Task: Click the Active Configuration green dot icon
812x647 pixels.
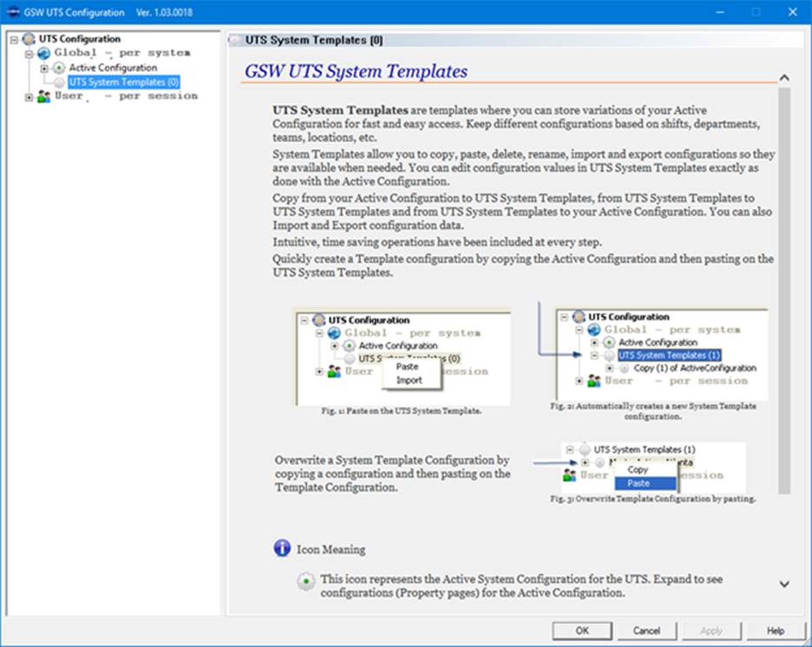Action: tap(59, 68)
